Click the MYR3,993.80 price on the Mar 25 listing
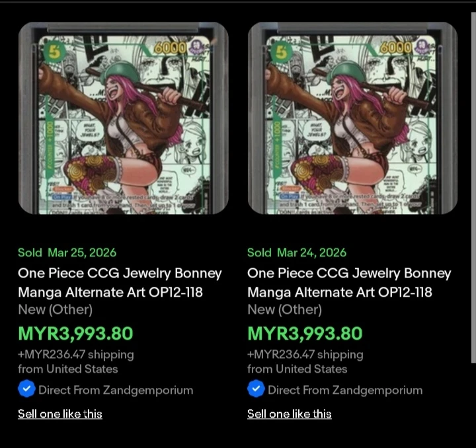Screen dimensions: 476x448 click(75, 333)
